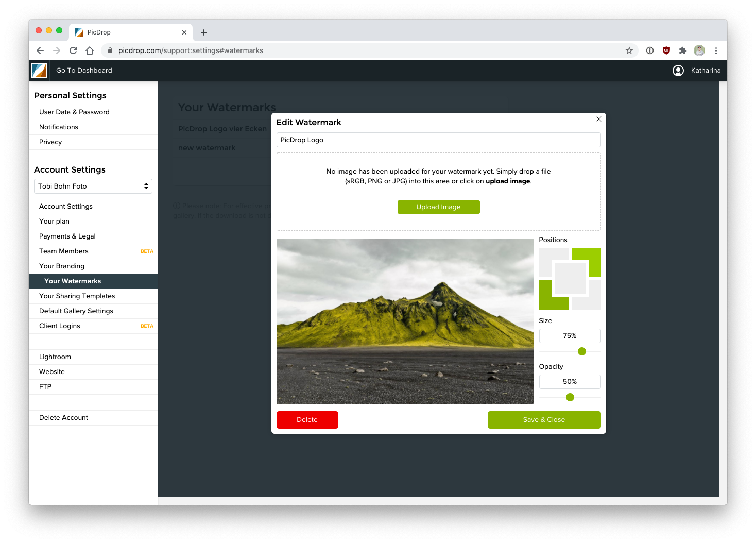Click the watermark name field PicDrop Logo
Viewport: 756px width, 543px height.
pyautogui.click(x=438, y=140)
